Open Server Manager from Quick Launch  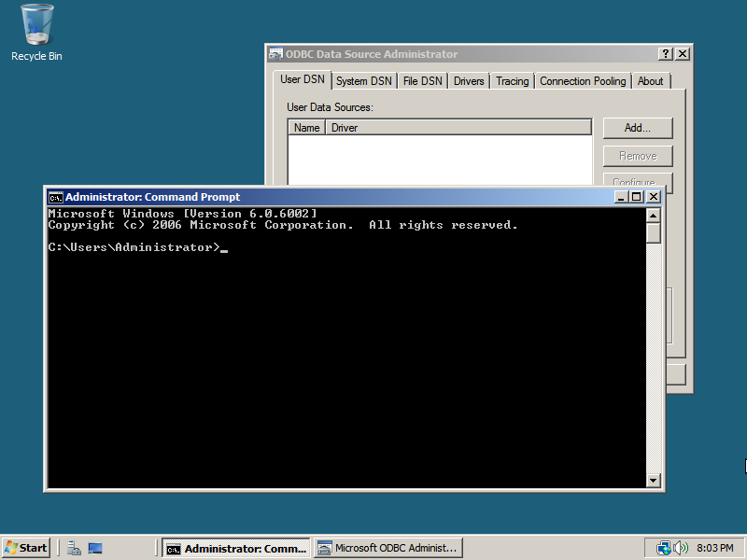[74, 549]
